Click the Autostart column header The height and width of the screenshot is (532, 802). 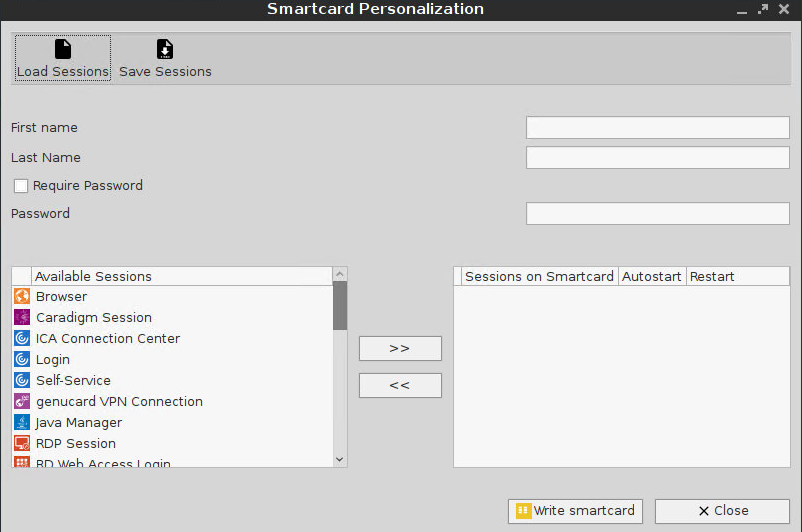tap(652, 276)
